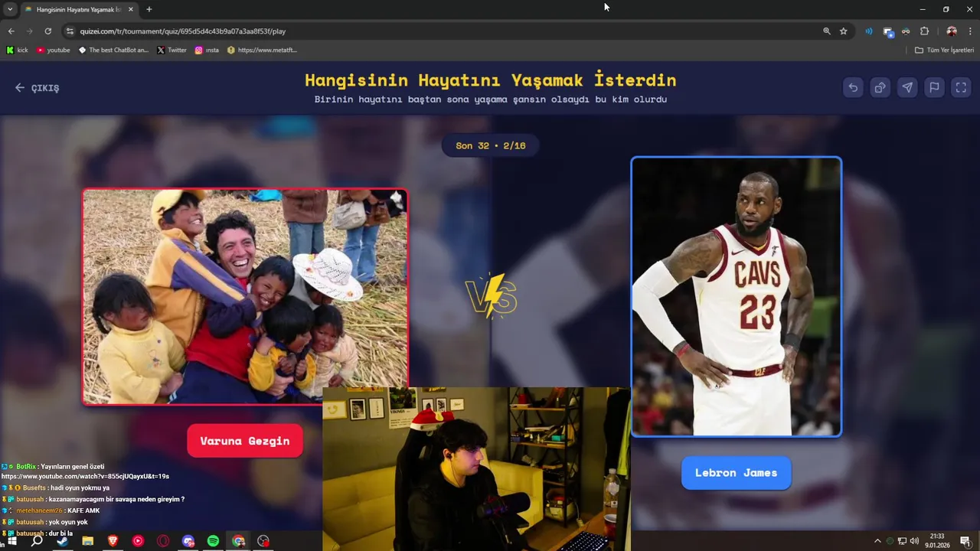
Task: Open the volume speaker icon in tray
Action: coord(914,541)
